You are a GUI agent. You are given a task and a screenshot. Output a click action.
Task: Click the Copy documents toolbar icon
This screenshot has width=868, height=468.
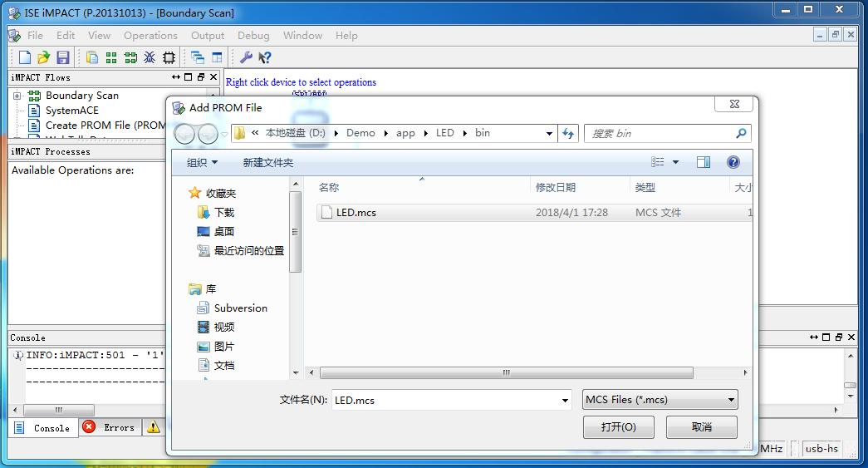[92, 57]
